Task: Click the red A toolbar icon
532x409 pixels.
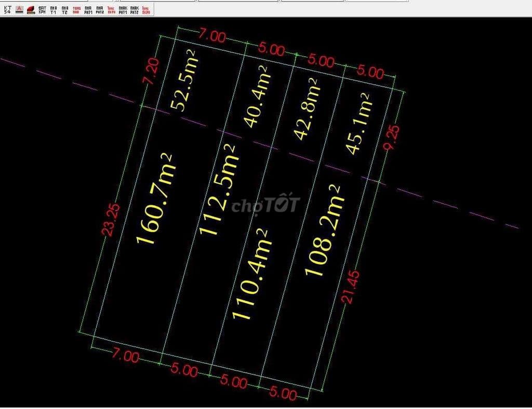Action: click(x=19, y=8)
